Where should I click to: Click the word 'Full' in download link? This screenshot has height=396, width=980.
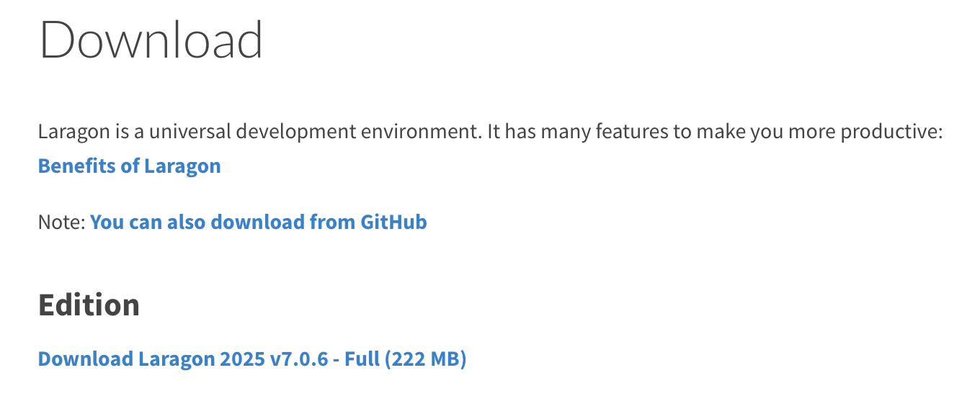click(x=362, y=359)
